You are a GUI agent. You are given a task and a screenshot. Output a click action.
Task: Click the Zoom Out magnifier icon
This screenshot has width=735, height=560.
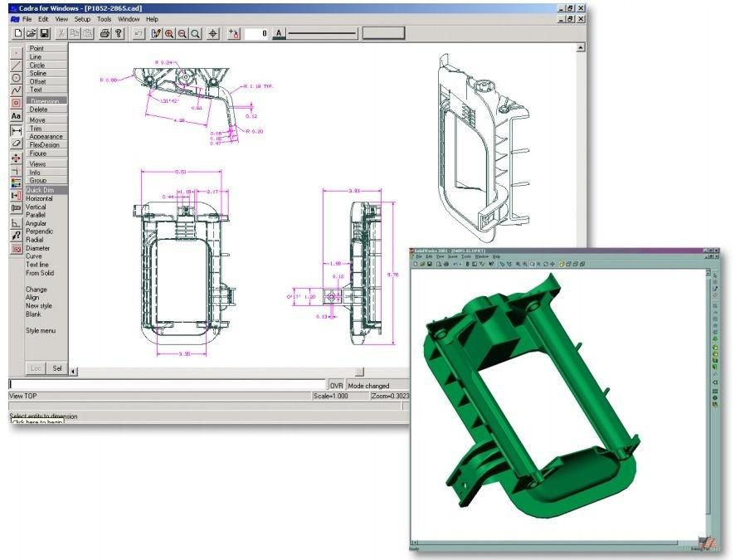183,33
